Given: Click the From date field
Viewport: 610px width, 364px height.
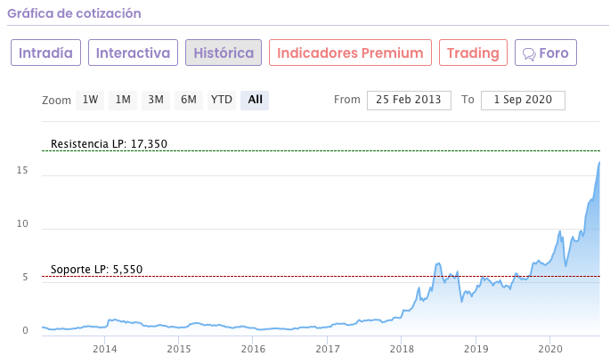Looking at the screenshot, I should tap(410, 100).
